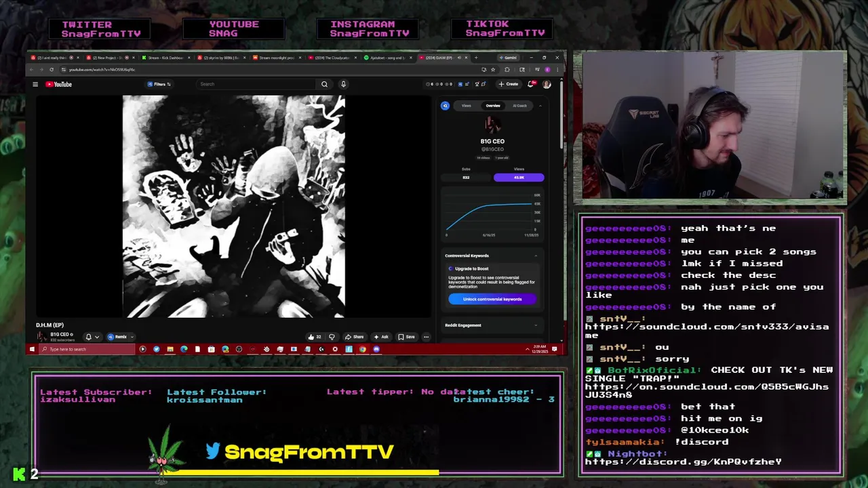Screen dimensions: 868x488
Task: Collapse the Controversial Keywords section
Action: tap(535, 256)
